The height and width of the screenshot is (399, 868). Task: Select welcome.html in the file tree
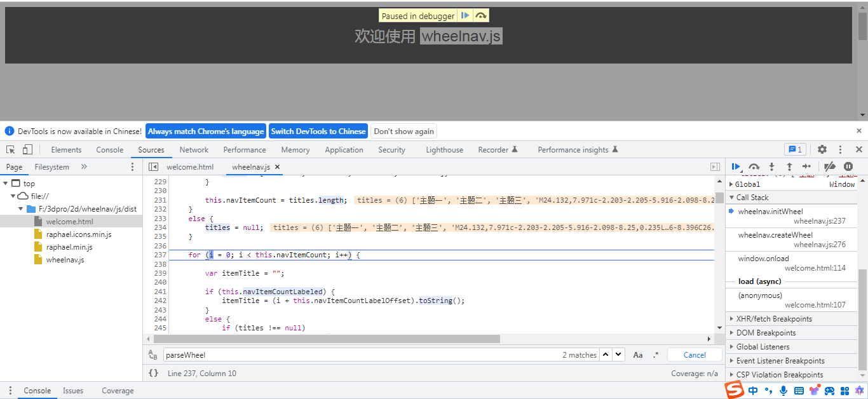[70, 222]
